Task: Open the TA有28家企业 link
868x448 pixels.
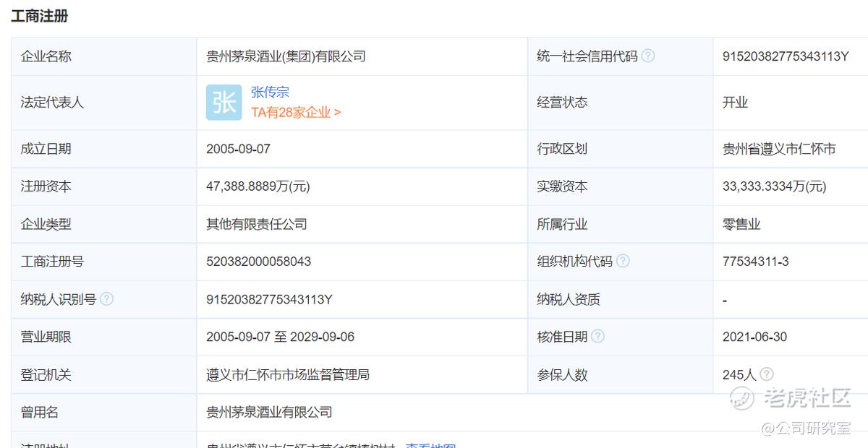Action: coord(296,112)
